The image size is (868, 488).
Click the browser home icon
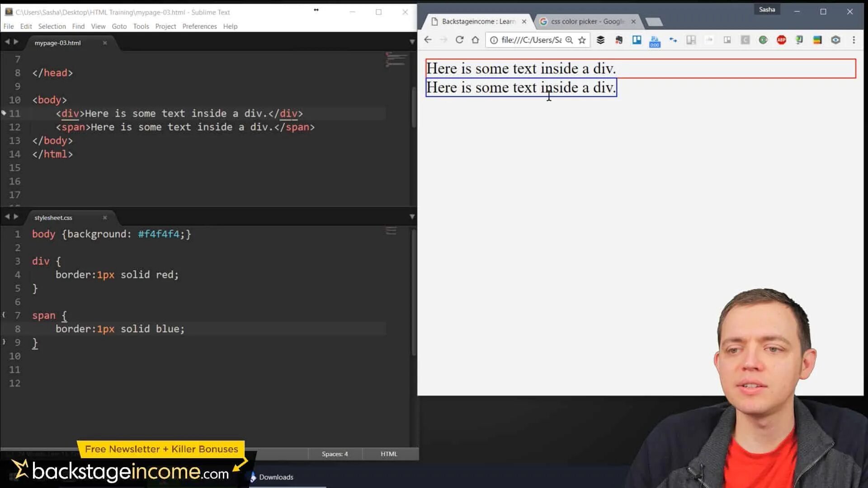point(475,40)
